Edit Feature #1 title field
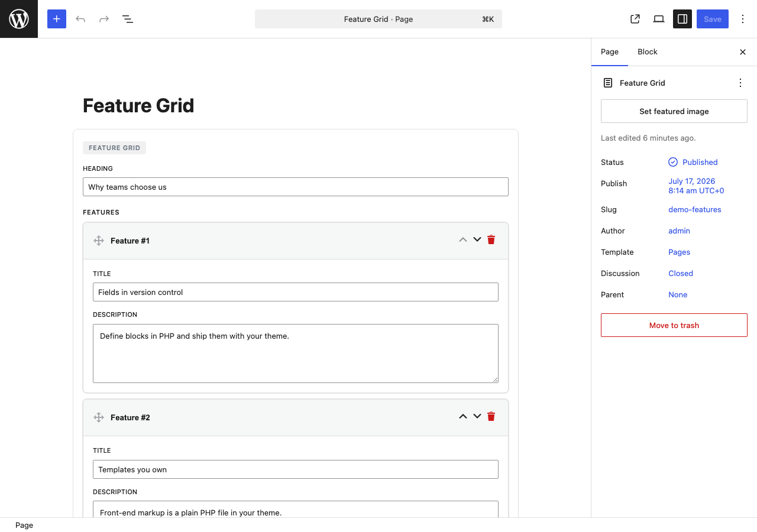 [296, 292]
